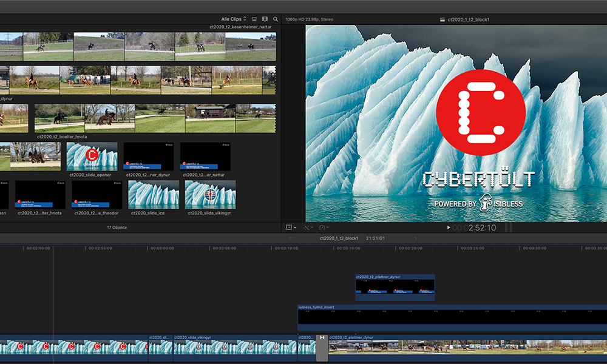Click the audio meters next to timecode

click(508, 227)
